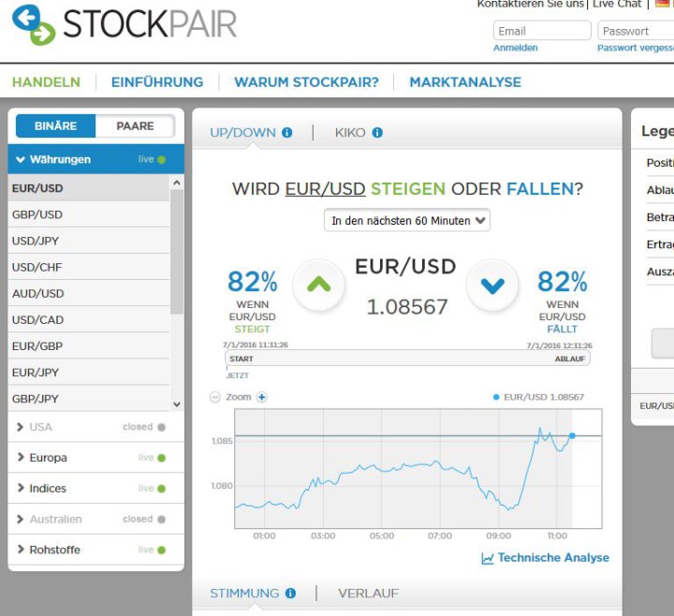The width and height of the screenshot is (674, 616).
Task: Click the 1.08567 price value
Action: coord(407,307)
